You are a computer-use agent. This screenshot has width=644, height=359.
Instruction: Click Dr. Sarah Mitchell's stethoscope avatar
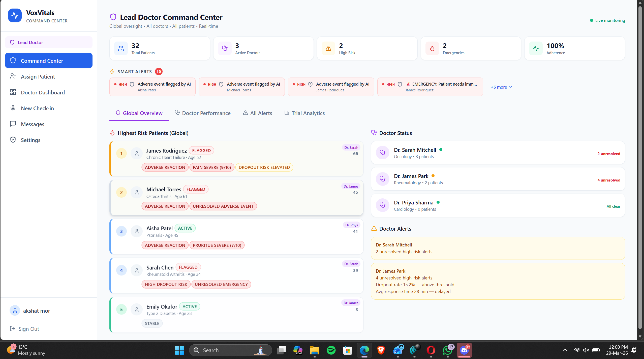coord(382,153)
